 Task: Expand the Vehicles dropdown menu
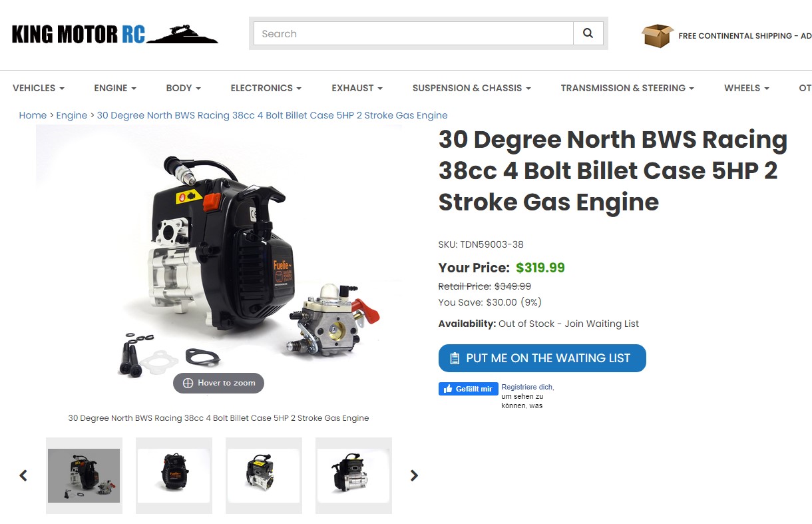(39, 88)
